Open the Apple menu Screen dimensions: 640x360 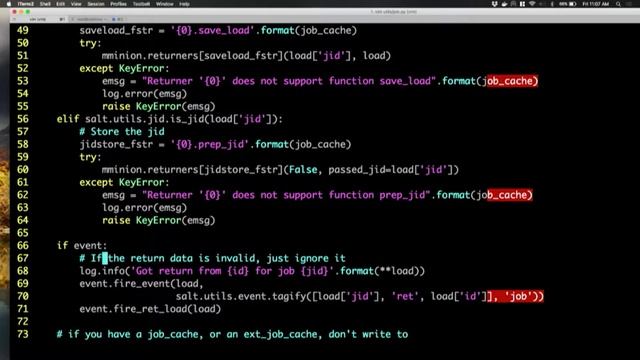(x=9, y=4)
